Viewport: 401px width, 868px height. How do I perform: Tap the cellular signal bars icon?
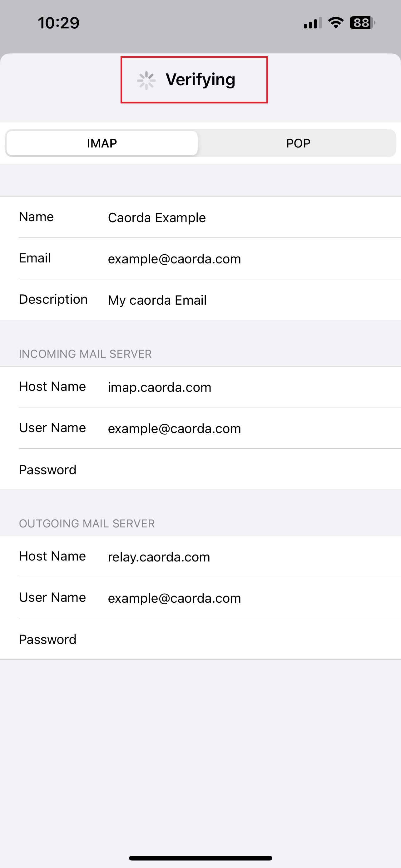click(312, 23)
